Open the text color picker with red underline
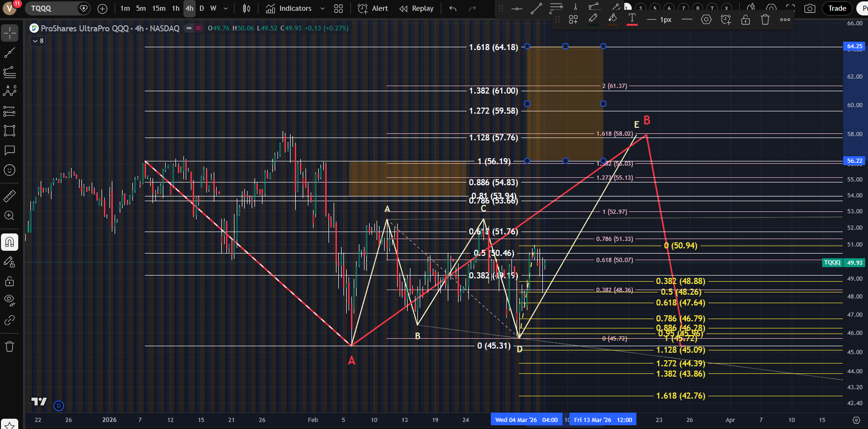 tap(632, 20)
